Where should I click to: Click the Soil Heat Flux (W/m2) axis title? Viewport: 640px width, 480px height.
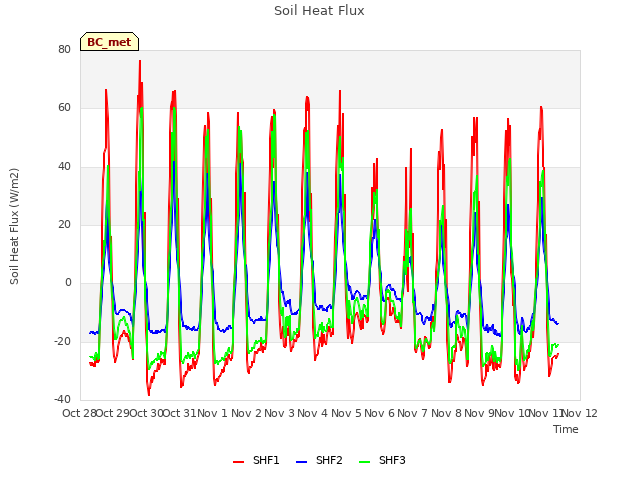[14, 226]
